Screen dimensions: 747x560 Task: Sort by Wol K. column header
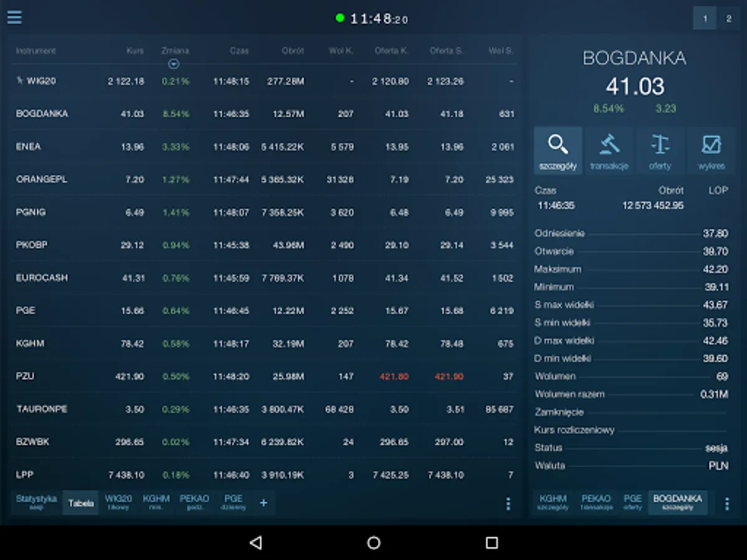[x=341, y=50]
